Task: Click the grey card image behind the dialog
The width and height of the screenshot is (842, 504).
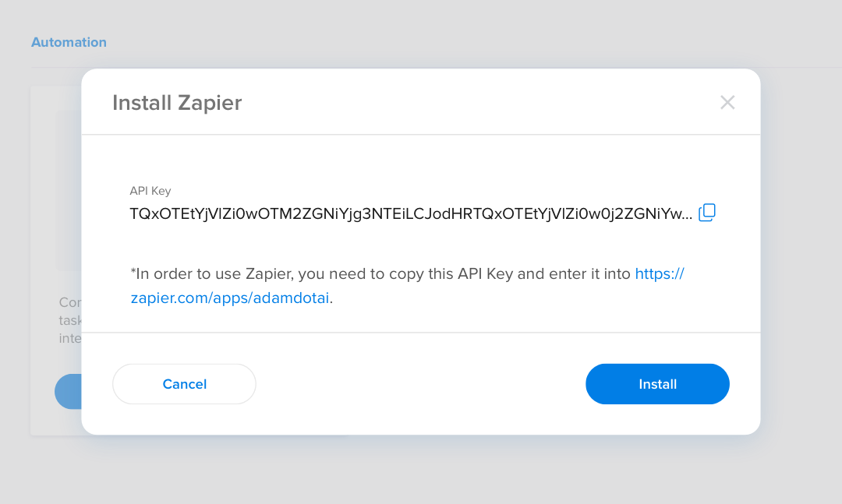Action: point(69,190)
